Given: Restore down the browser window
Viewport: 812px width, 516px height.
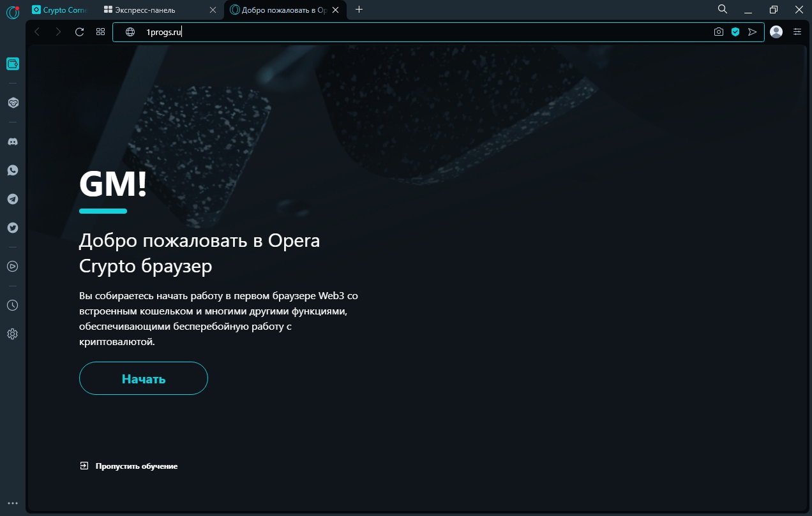Looking at the screenshot, I should [774, 10].
